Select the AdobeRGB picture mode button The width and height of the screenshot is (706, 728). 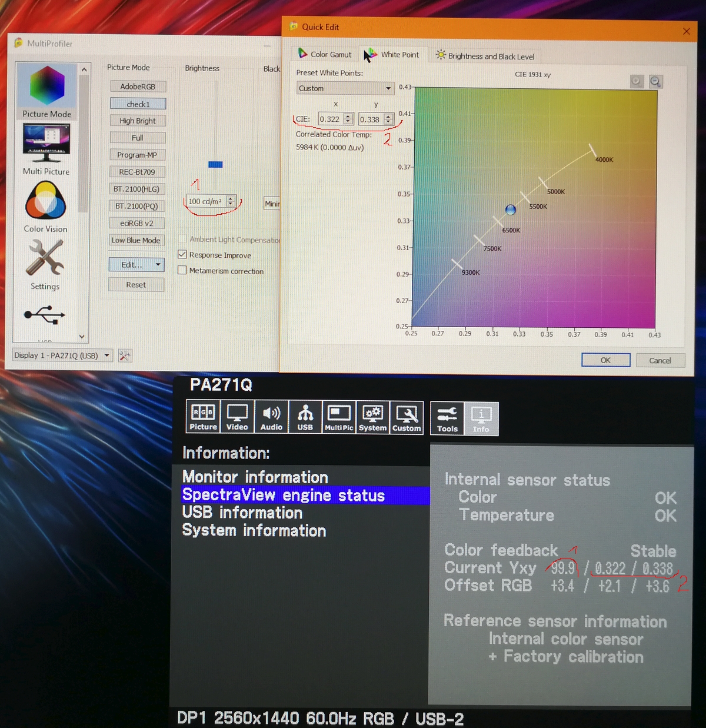point(138,87)
